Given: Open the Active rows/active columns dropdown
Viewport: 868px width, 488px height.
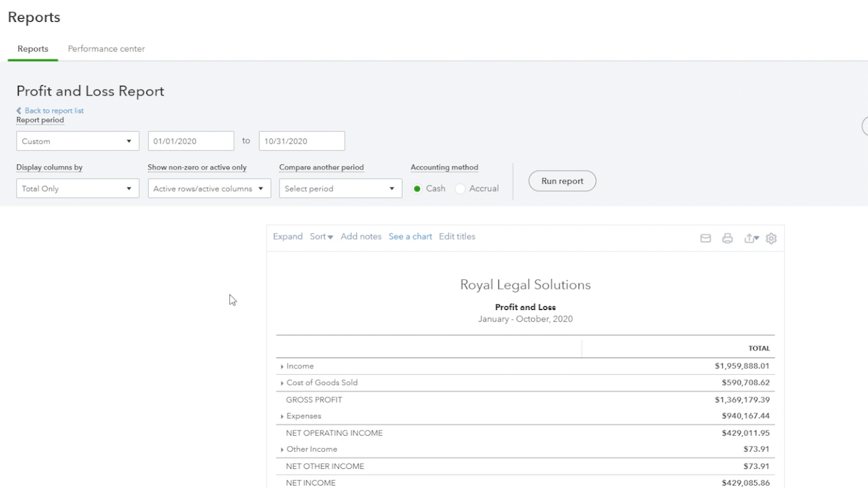Looking at the screenshot, I should [209, 188].
